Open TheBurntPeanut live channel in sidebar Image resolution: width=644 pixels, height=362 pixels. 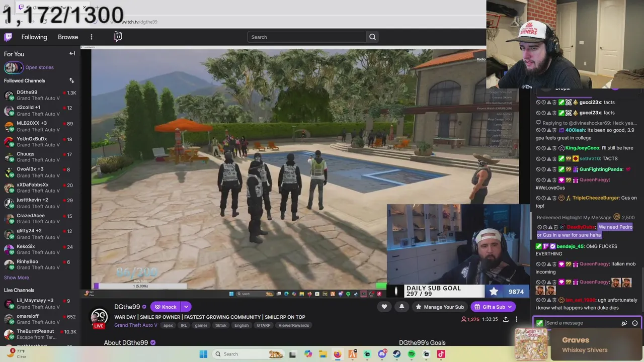(40, 334)
